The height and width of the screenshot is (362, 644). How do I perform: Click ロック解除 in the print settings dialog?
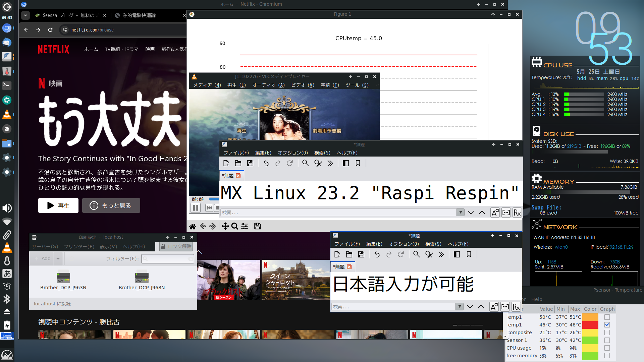pos(175,246)
